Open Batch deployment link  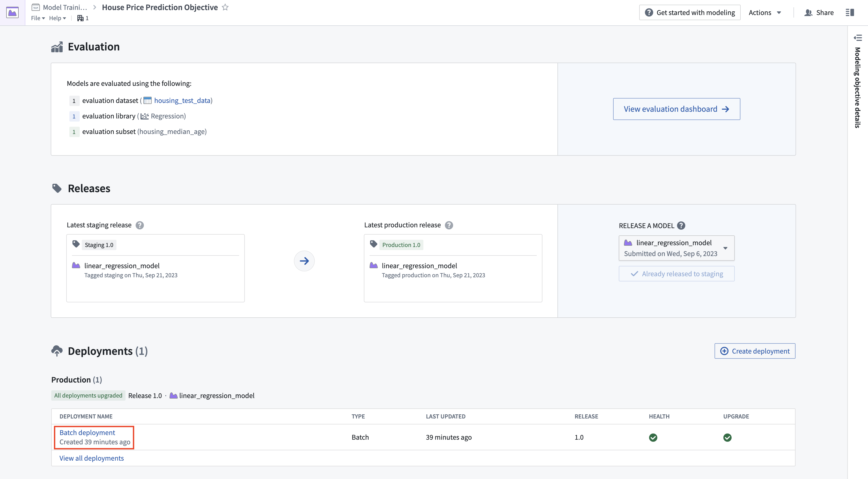tap(87, 432)
